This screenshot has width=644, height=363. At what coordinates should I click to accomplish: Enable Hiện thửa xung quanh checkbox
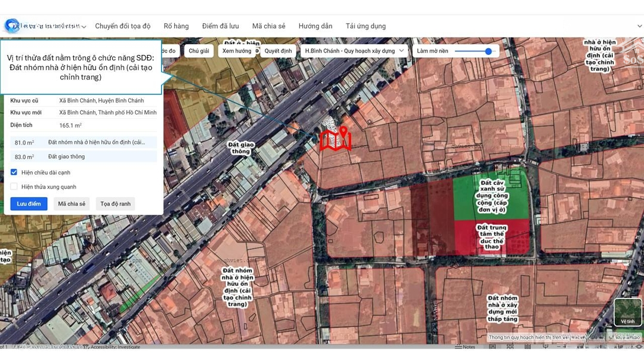[x=14, y=187]
